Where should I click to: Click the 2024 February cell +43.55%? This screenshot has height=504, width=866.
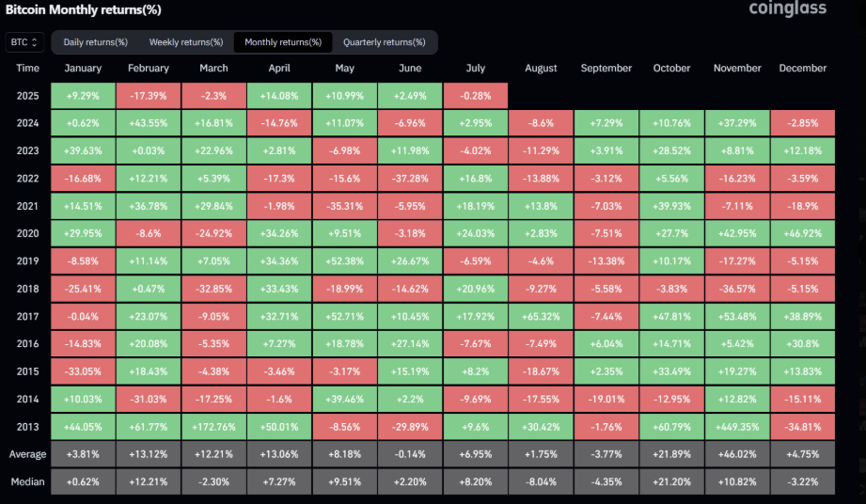[x=148, y=123]
